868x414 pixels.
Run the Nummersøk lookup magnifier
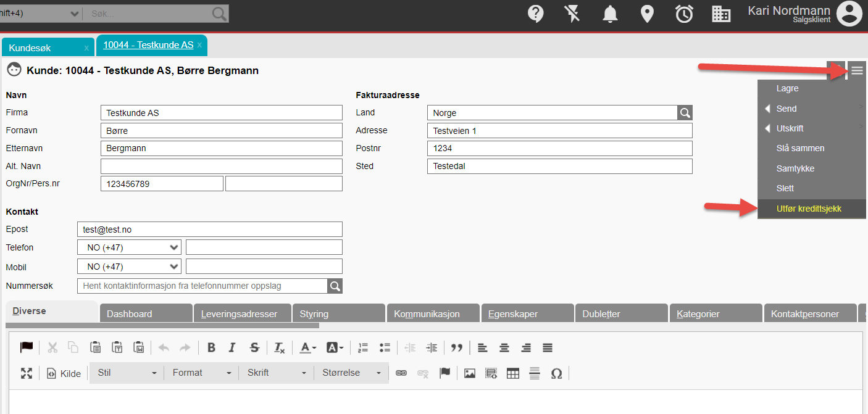(x=335, y=286)
